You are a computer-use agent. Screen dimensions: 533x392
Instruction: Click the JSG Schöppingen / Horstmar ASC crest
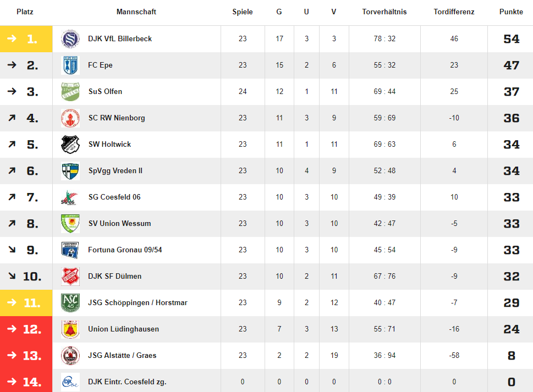tap(70, 303)
